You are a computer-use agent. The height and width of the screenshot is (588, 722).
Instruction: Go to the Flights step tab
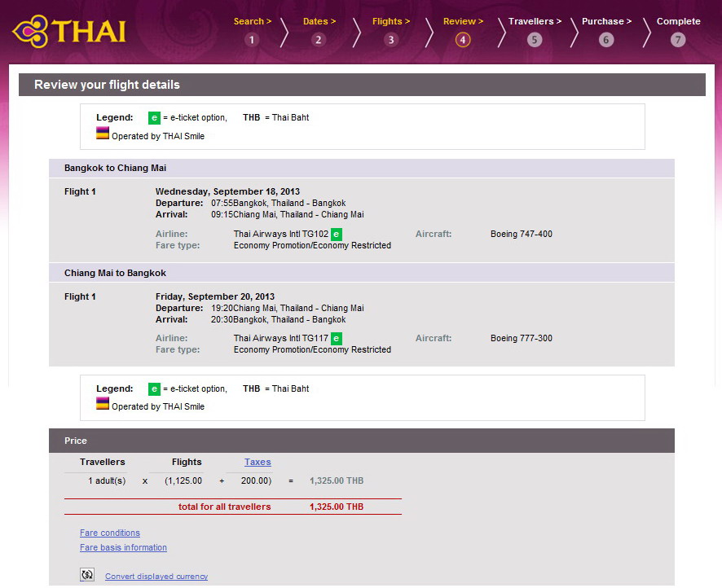(x=391, y=21)
